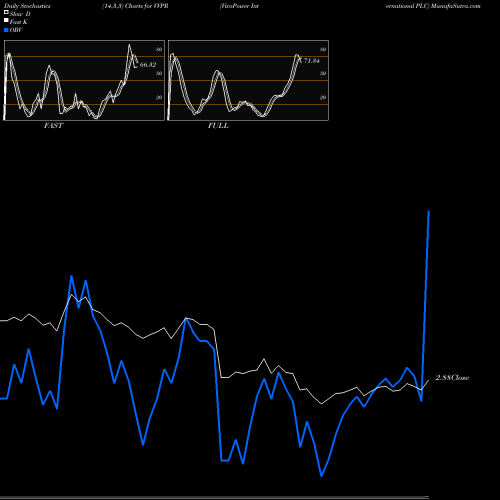Click the 71.84 value in FULL chart
This screenshot has height=500, width=500.
[x=312, y=61]
